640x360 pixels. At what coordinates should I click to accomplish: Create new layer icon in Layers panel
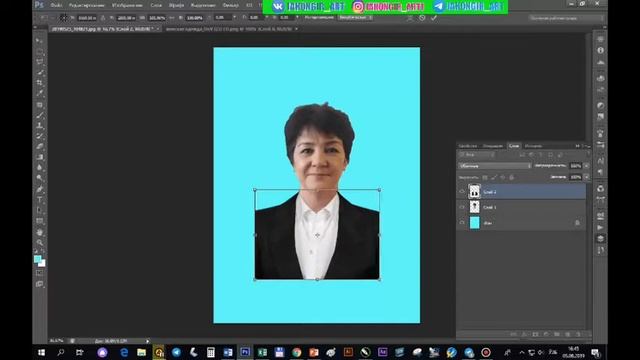pyautogui.click(x=568, y=334)
